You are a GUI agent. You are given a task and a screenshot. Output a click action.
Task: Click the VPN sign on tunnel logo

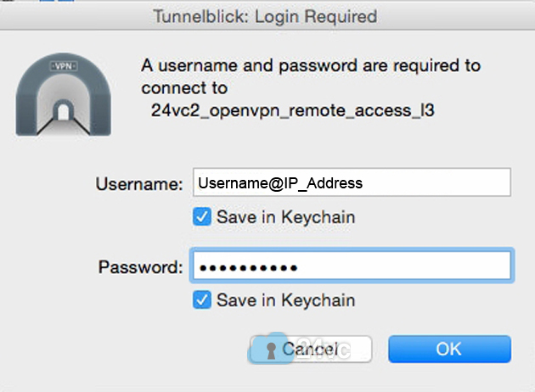pos(64,66)
